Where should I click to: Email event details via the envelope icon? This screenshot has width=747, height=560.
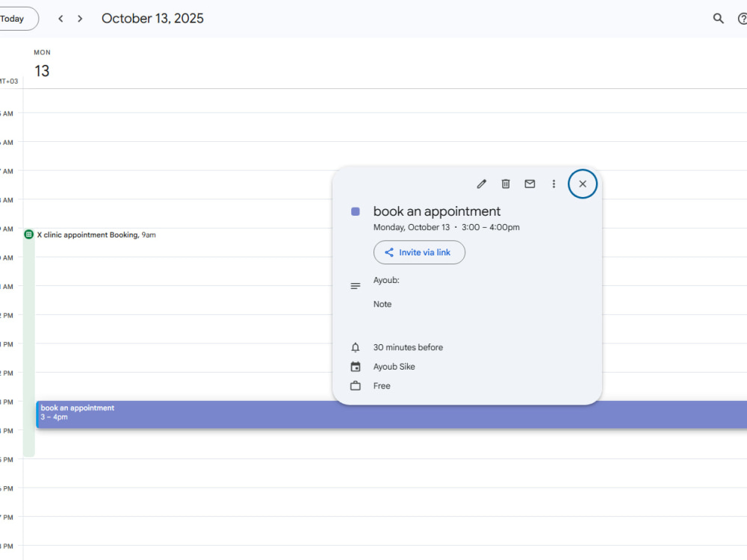530,184
